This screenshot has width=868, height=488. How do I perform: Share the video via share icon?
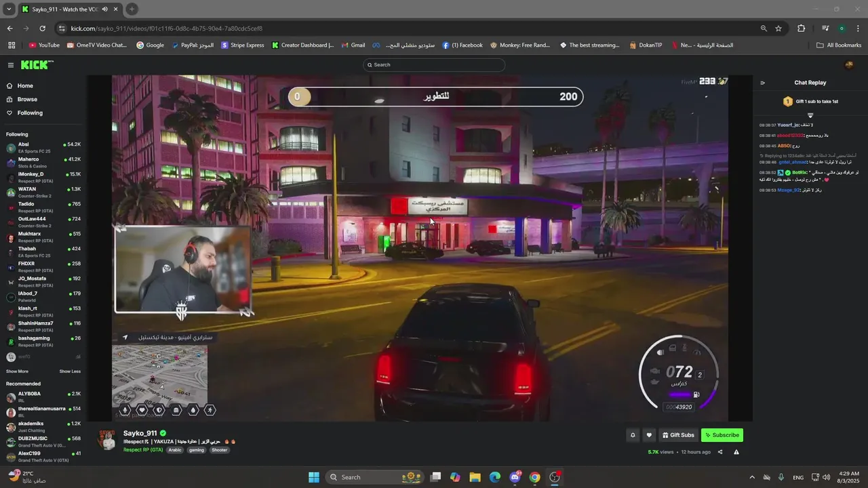pyautogui.click(x=720, y=452)
